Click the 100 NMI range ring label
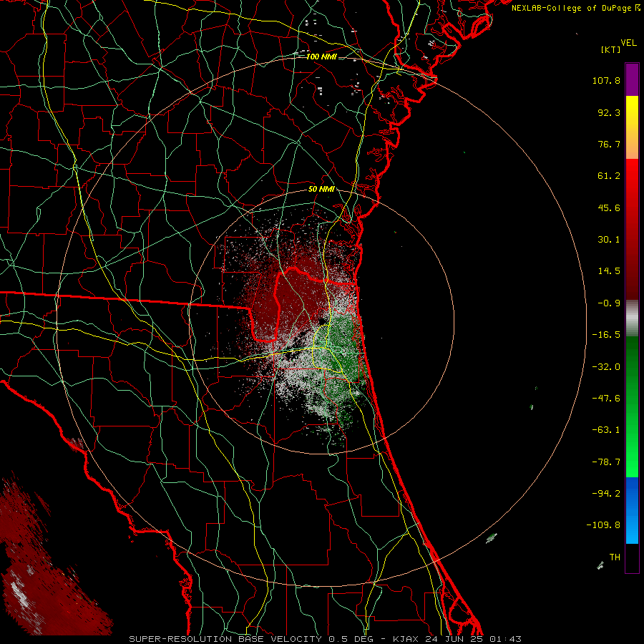 pyautogui.click(x=321, y=57)
